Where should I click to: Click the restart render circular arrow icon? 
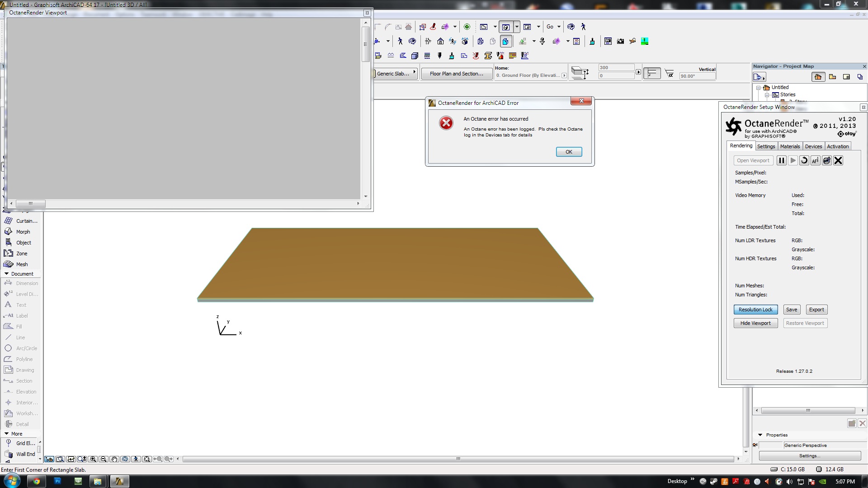point(804,160)
